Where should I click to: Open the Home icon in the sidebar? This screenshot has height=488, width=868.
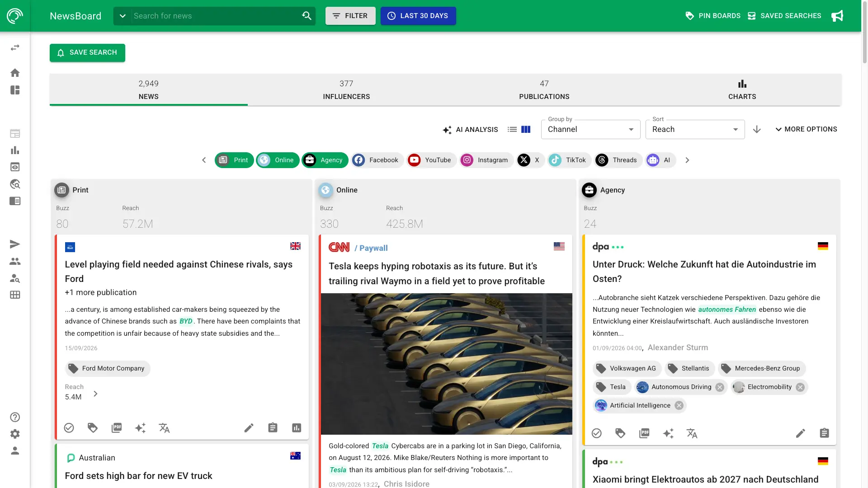tap(15, 73)
